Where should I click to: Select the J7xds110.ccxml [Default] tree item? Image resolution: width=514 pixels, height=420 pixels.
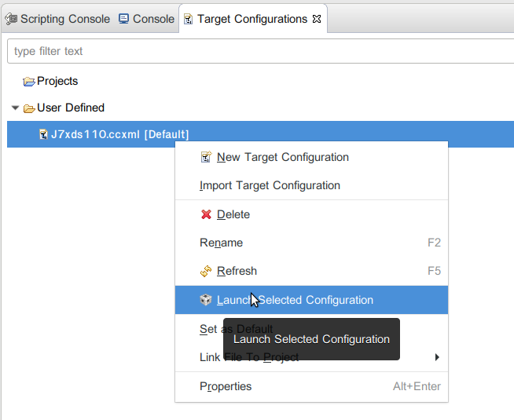coord(119,134)
